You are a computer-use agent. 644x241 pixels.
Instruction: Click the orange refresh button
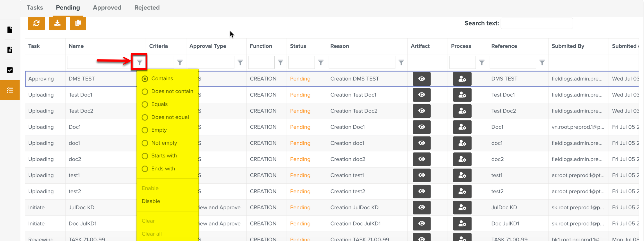click(x=36, y=23)
